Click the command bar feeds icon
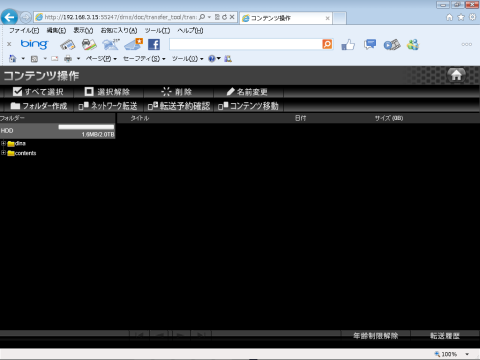Viewport: 480px width, 360px height. pyautogui.click(x=34, y=59)
